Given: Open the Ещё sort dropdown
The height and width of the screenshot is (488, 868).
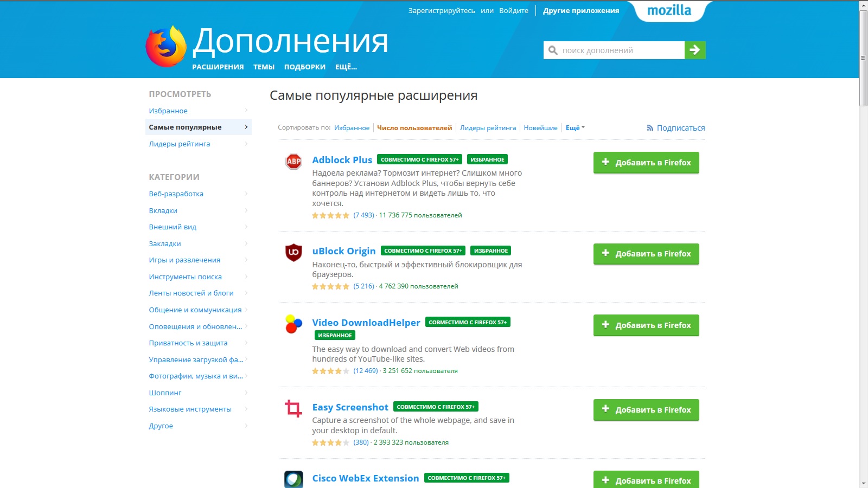Looking at the screenshot, I should click(575, 128).
